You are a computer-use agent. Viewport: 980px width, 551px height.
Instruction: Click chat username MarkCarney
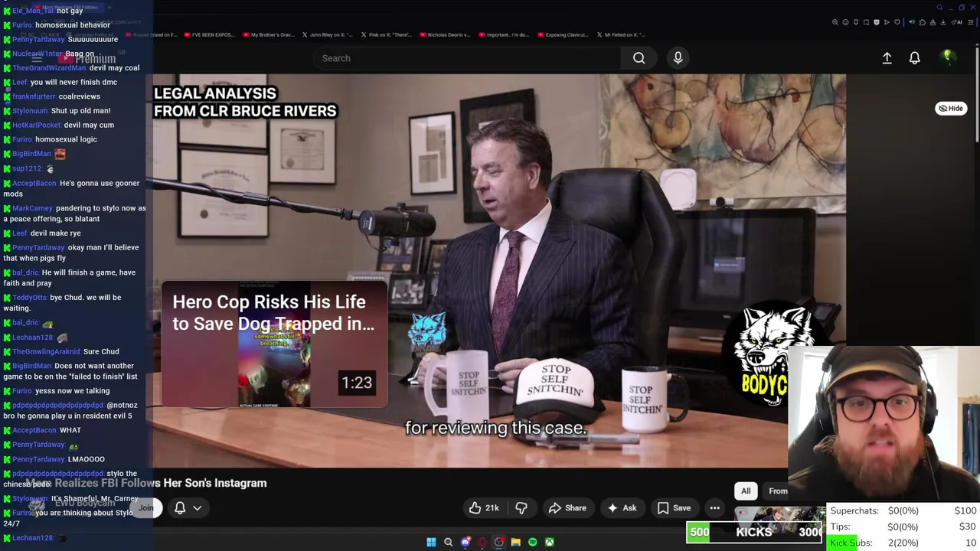pyautogui.click(x=32, y=208)
